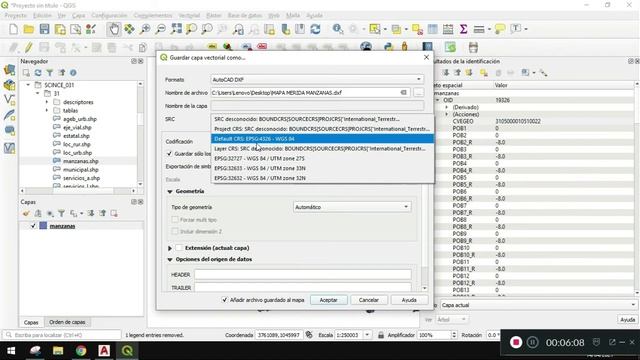
Task: Open the Formato AutoCAD DXF dropdown
Action: [x=317, y=80]
